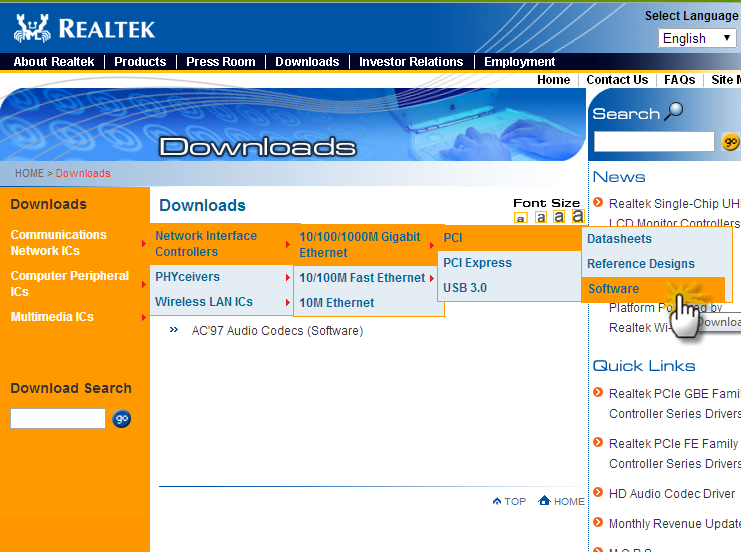This screenshot has width=741, height=552.
Task: Expand 10/100M Fast Ethernet submenu
Action: tap(366, 278)
